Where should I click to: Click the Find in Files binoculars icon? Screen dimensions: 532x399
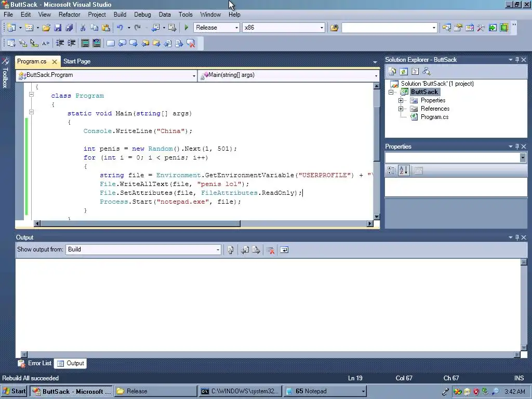pyautogui.click(x=334, y=28)
